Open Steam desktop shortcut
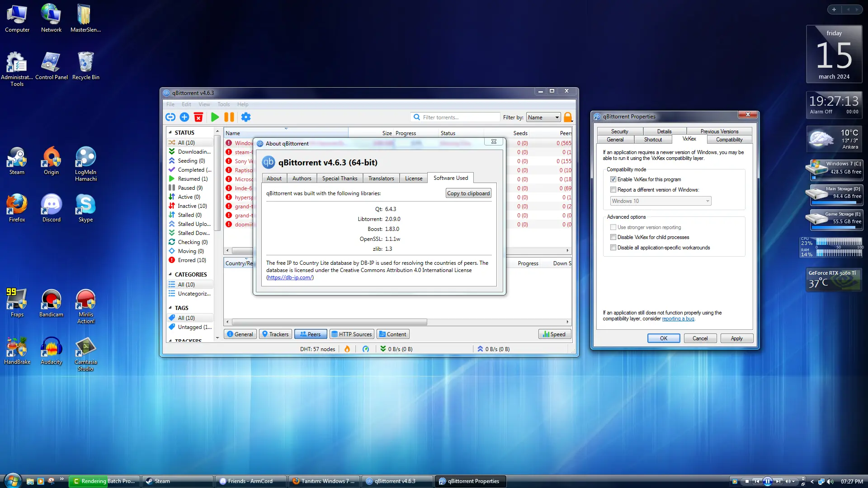 17,161
